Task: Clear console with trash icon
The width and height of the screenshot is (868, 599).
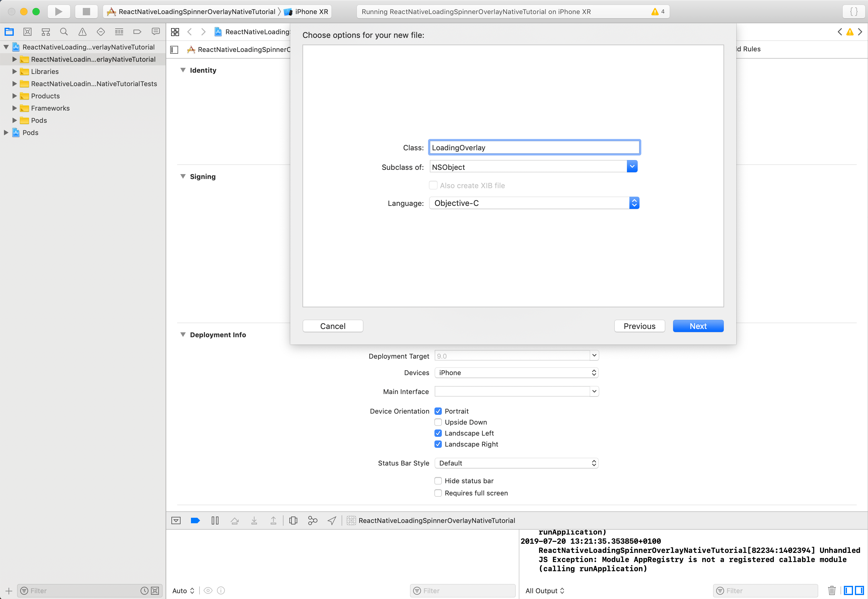Action: point(832,590)
